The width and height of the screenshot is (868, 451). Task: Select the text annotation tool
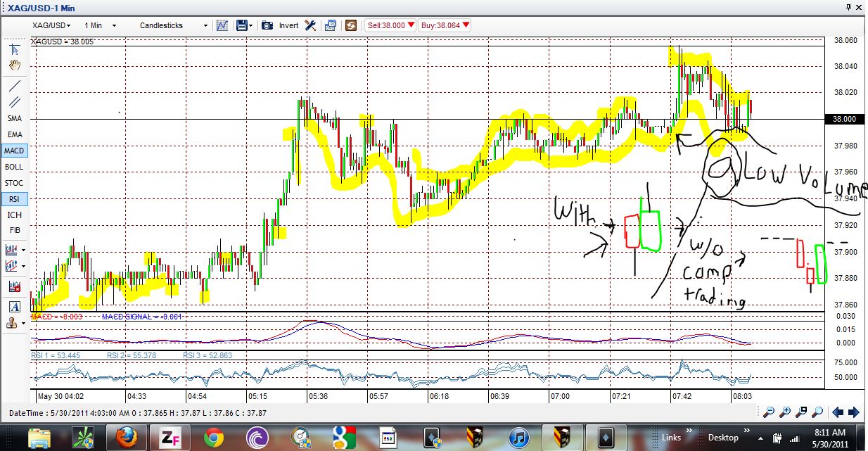pyautogui.click(x=14, y=305)
